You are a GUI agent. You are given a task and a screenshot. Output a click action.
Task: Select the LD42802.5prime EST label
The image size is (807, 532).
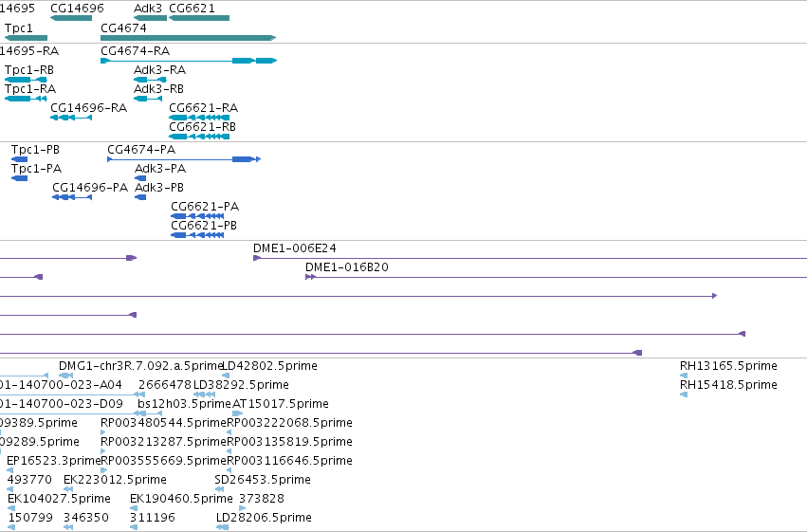click(269, 366)
